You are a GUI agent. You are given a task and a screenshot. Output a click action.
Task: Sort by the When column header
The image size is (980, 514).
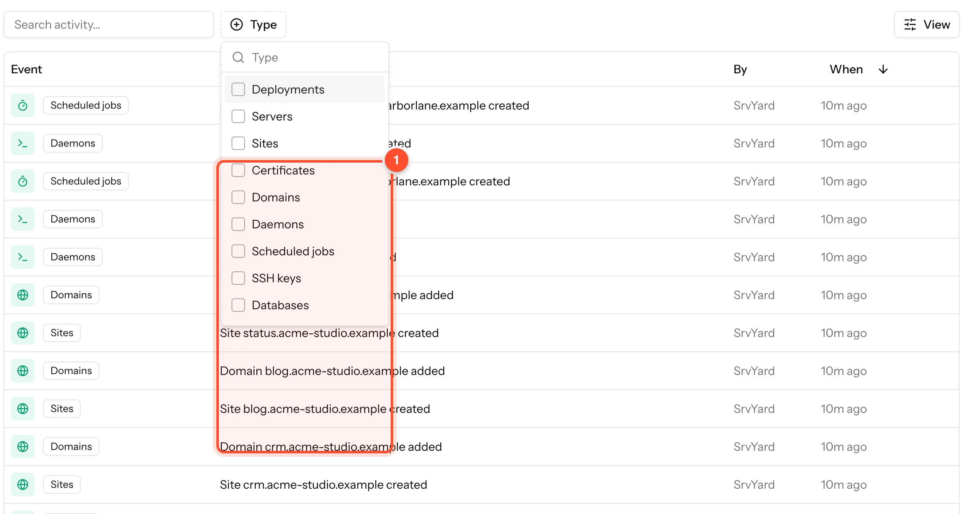tap(846, 70)
